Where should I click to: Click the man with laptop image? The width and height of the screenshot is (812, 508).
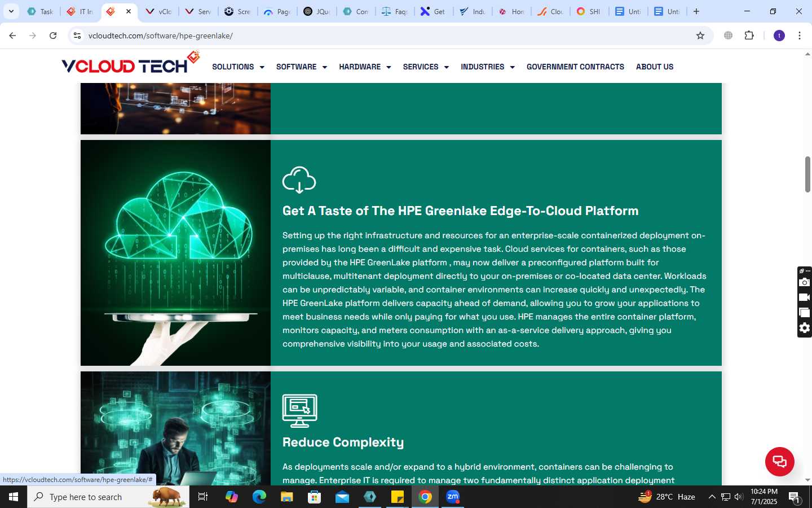175,428
